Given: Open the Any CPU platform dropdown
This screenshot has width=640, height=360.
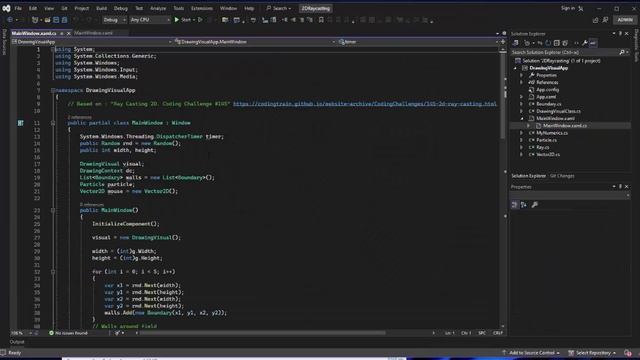Looking at the screenshot, I should 150,20.
